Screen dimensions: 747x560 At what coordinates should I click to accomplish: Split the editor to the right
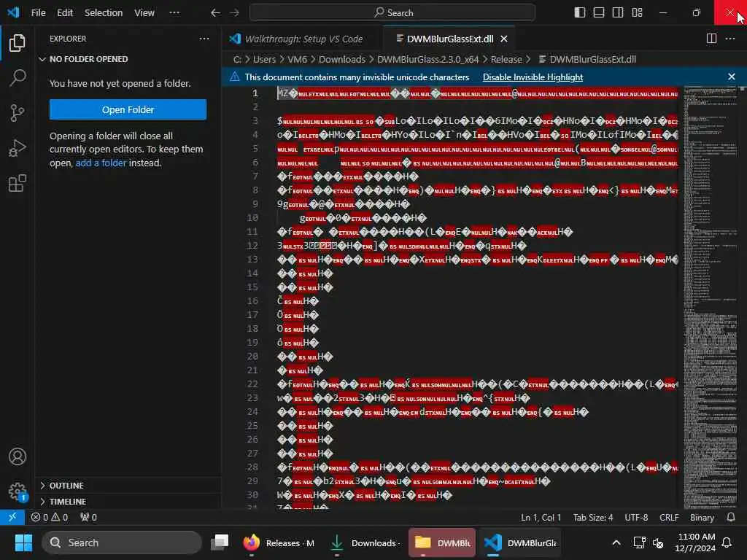click(x=711, y=39)
